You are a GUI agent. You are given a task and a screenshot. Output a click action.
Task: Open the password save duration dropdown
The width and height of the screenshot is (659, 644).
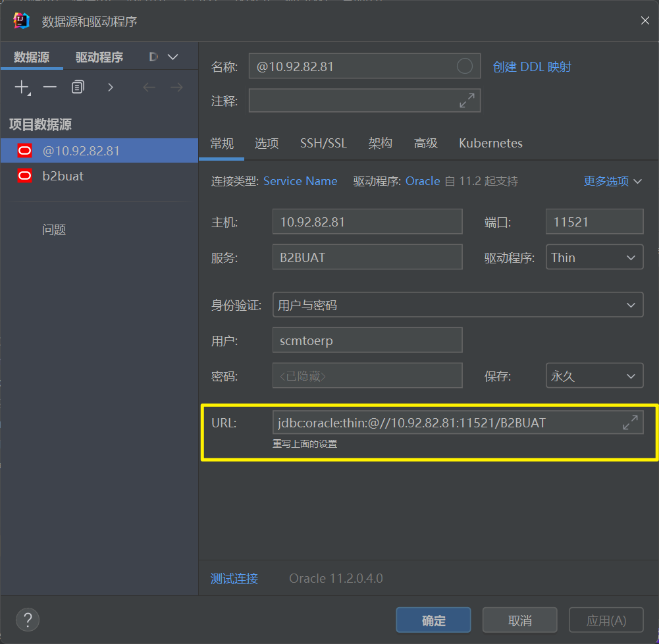pyautogui.click(x=594, y=376)
